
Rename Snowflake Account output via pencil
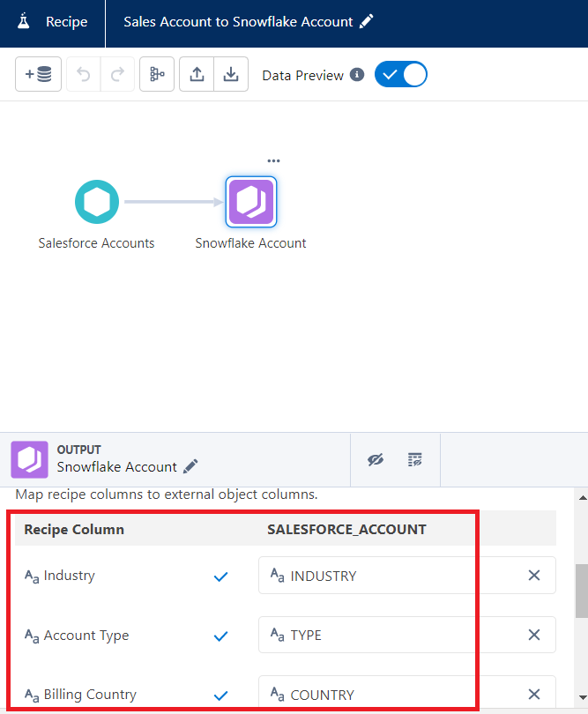pos(190,466)
